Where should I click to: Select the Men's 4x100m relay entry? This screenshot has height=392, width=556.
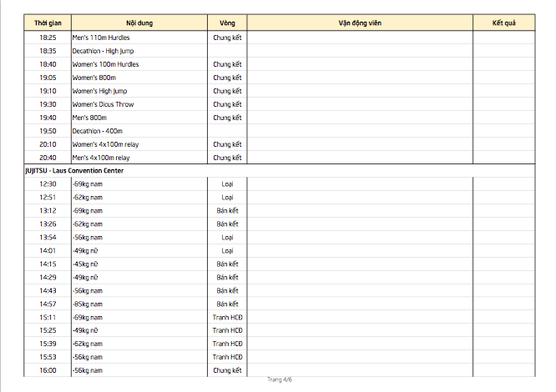(101, 158)
